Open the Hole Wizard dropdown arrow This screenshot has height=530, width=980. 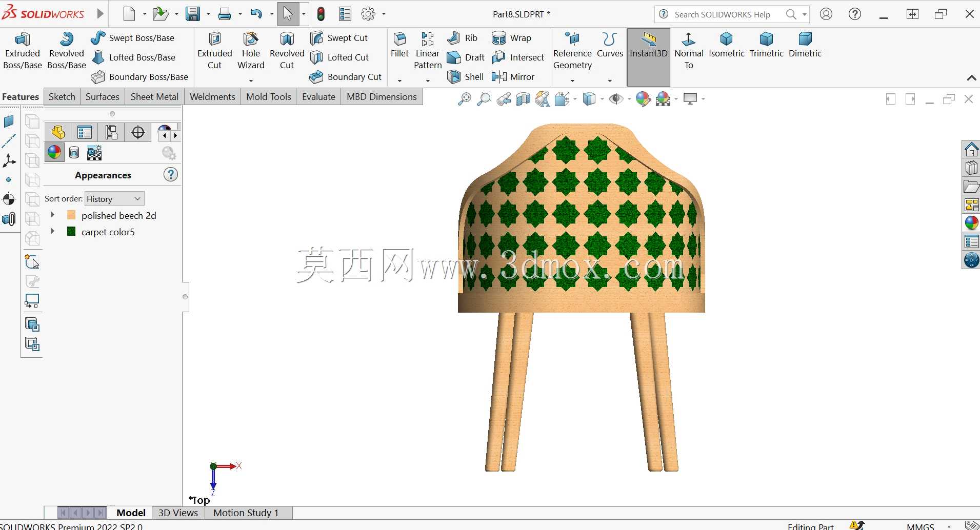[x=251, y=80]
